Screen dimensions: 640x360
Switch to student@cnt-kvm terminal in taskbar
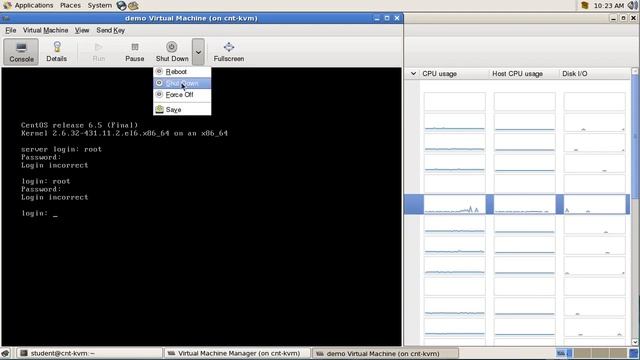[89, 353]
